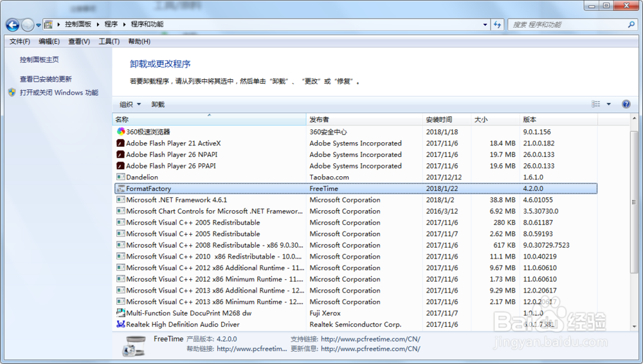Open 打开或关闭 Windows 功能 link
Viewport: 643px width, 364px height.
click(x=59, y=93)
